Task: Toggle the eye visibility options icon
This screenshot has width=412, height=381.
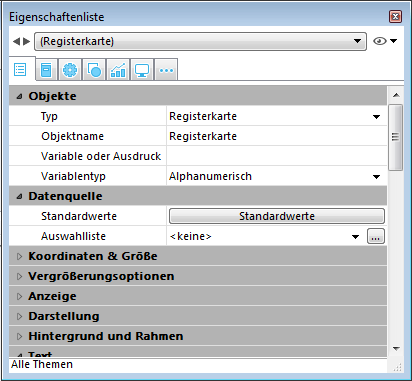Action: pos(385,41)
